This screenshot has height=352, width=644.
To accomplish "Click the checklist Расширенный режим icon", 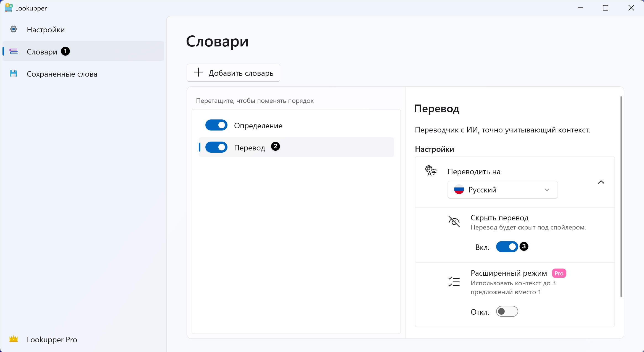I will [454, 282].
